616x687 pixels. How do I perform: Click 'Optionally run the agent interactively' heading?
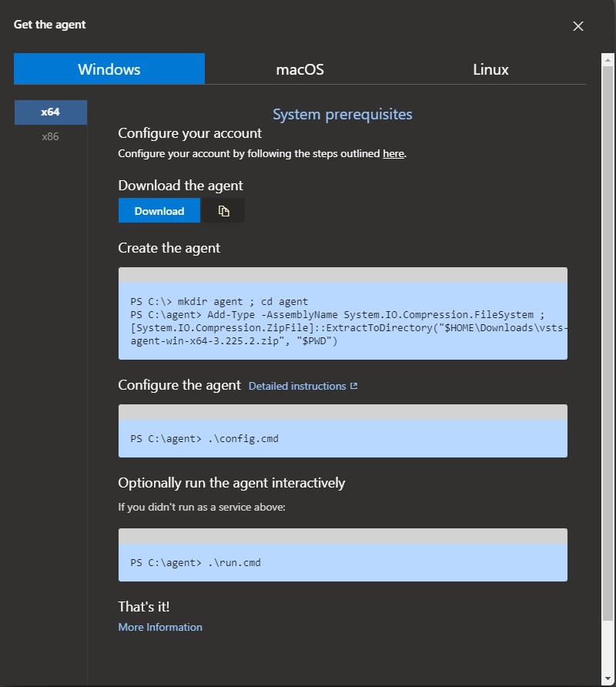pyautogui.click(x=231, y=483)
